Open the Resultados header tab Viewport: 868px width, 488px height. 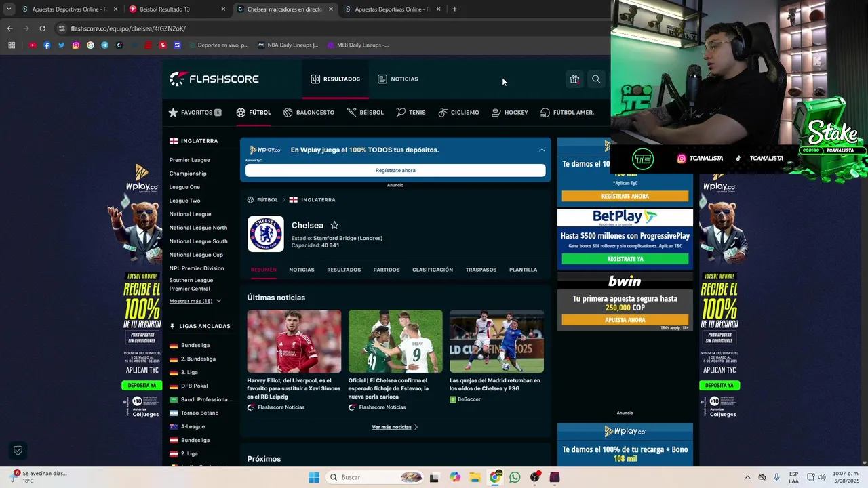pyautogui.click(x=335, y=79)
